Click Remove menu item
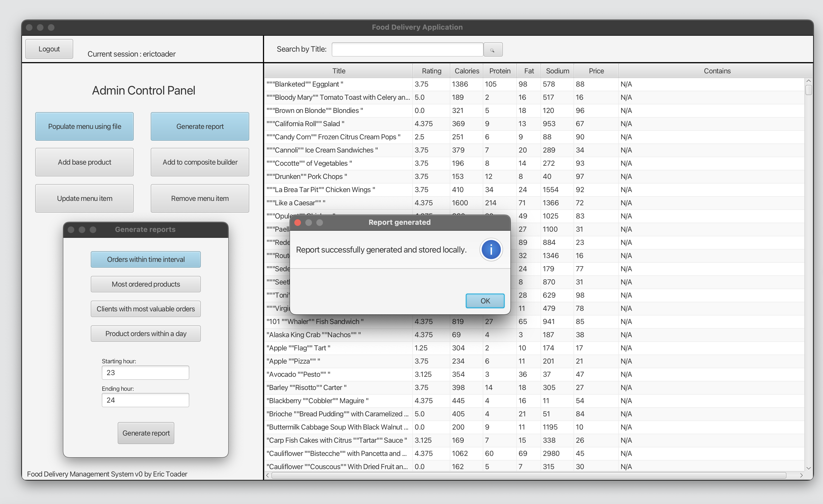 coord(200,198)
